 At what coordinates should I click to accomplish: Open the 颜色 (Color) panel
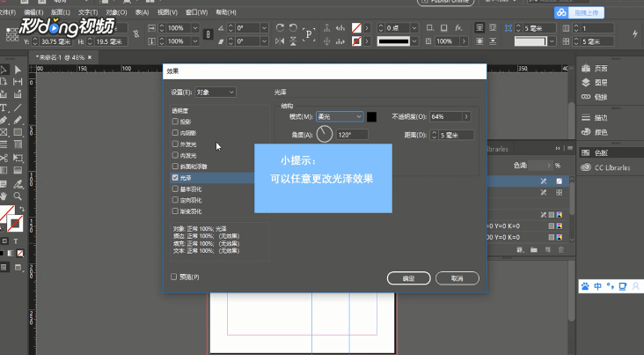[595, 132]
